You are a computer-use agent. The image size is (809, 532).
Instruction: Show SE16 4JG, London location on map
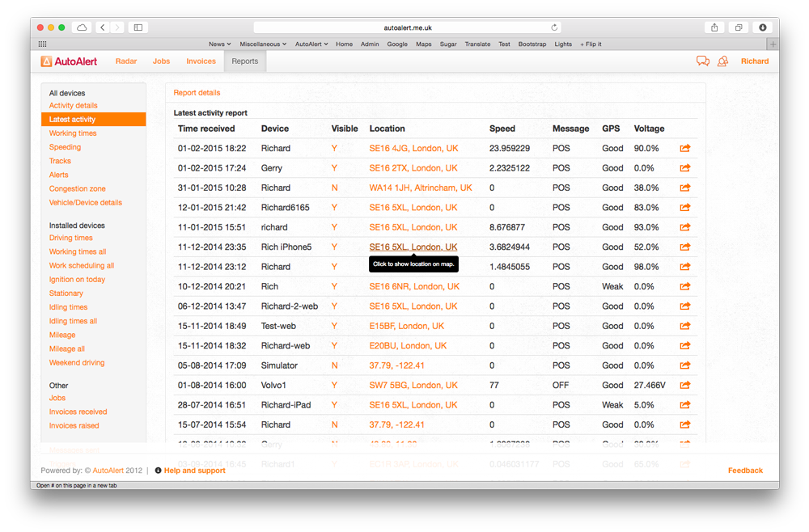413,149
